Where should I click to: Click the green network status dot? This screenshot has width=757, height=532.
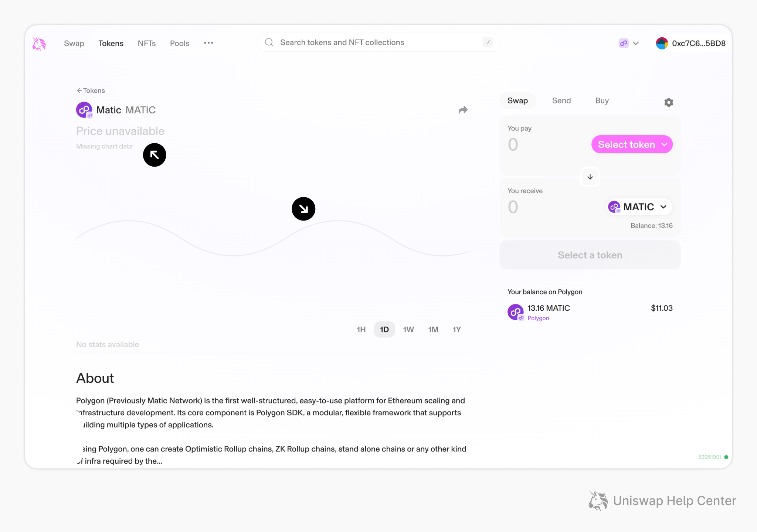coord(726,457)
